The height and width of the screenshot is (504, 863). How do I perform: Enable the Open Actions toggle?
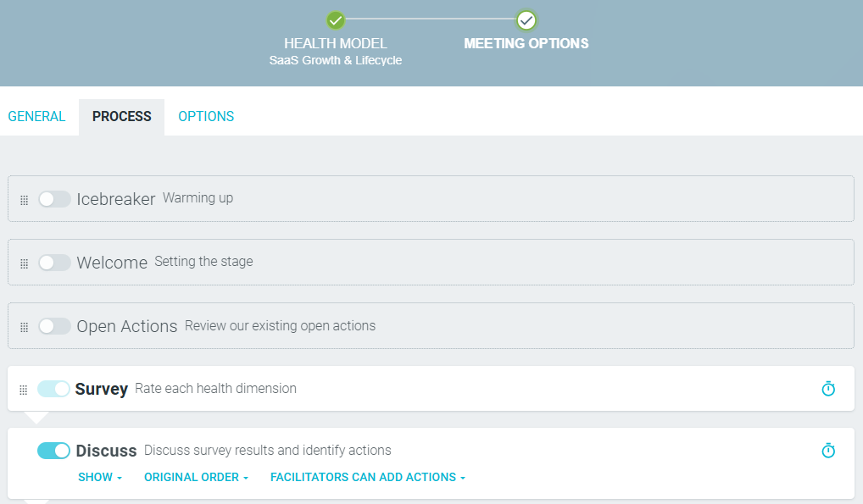(x=54, y=326)
